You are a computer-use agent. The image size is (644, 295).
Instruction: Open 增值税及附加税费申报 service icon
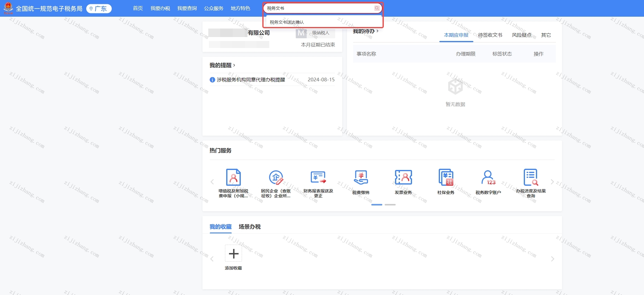click(x=233, y=177)
